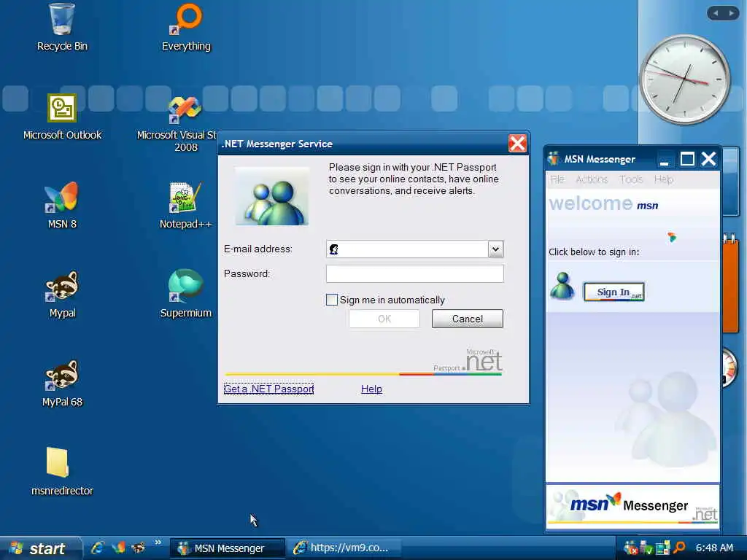Expand the quick launch overflow chevron
Image resolution: width=747 pixels, height=560 pixels.
[158, 542]
